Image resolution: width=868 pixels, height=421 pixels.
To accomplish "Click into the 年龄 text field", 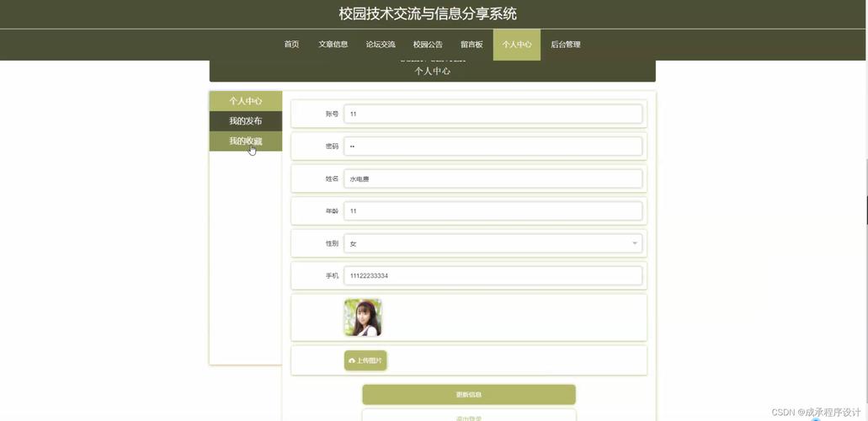I will tap(493, 211).
